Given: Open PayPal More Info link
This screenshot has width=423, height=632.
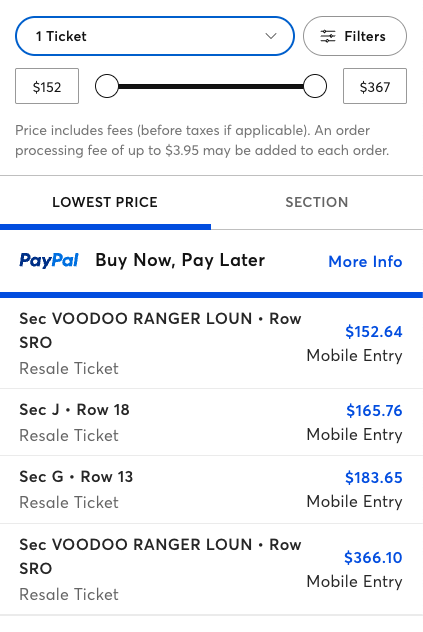Looking at the screenshot, I should pyautogui.click(x=365, y=262).
